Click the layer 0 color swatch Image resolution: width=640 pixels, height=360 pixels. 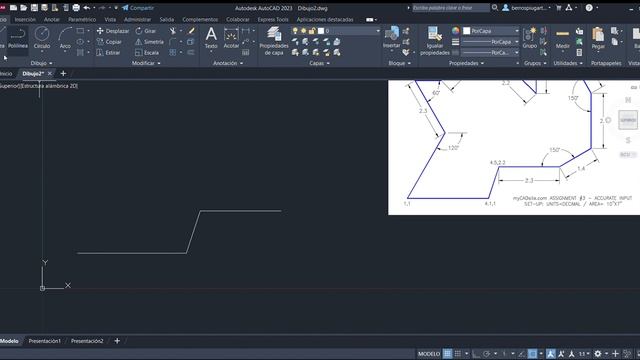[321, 31]
